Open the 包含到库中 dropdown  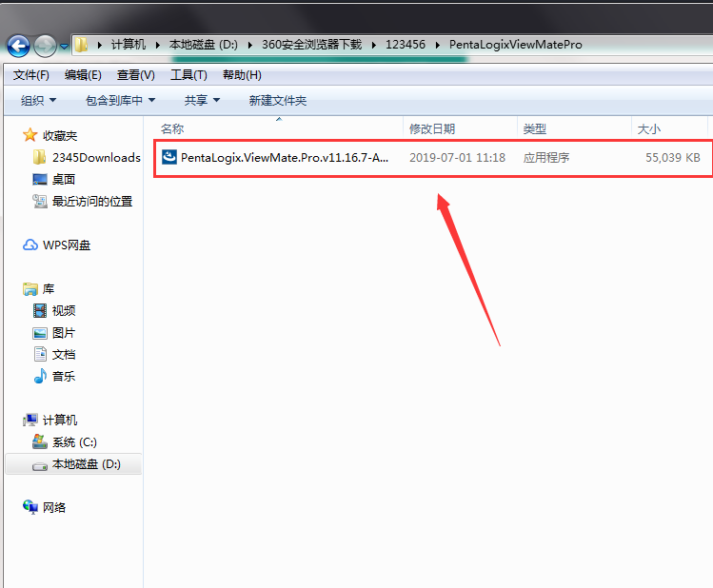121,101
